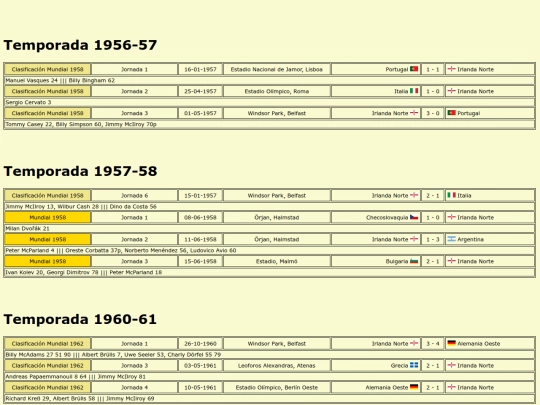Select 'Clasificación Mundial 1958' cell for 16-01-1957
This screenshot has height=405, width=540.
48,69
